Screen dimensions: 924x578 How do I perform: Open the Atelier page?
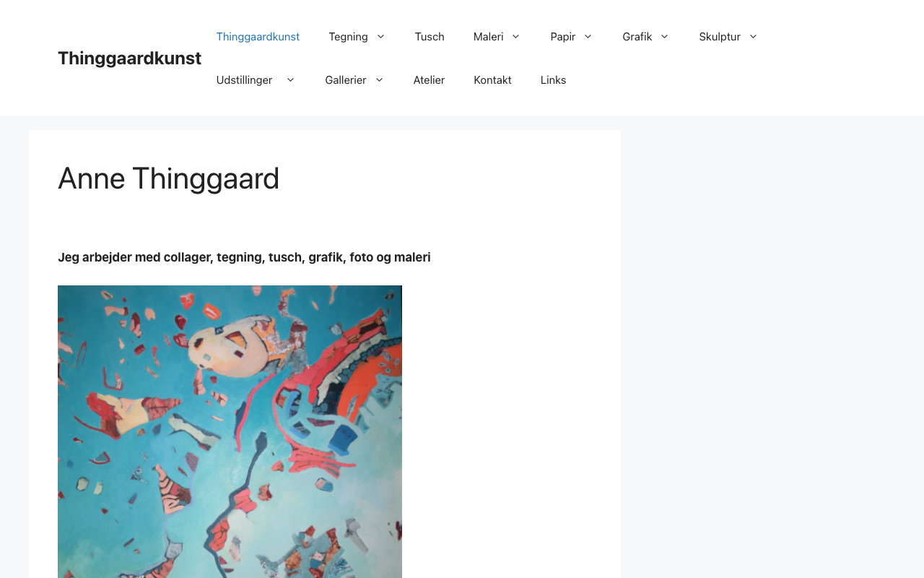point(429,79)
